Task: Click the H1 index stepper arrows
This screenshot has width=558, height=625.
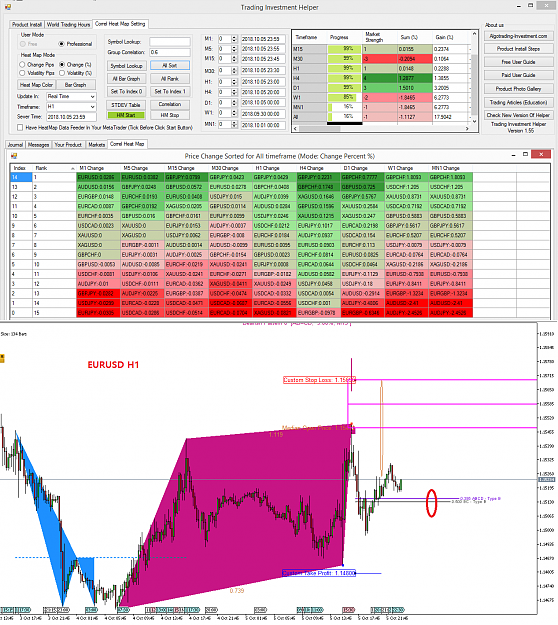Action: point(234,82)
